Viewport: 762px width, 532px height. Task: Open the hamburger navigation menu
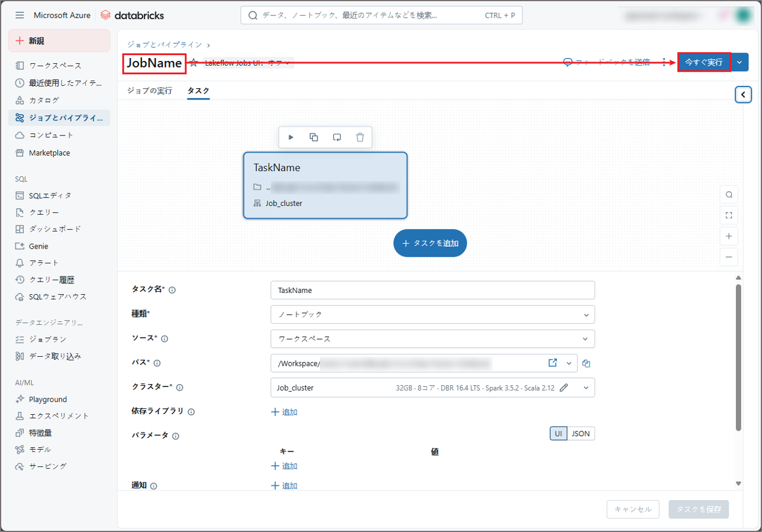pyautogui.click(x=20, y=15)
